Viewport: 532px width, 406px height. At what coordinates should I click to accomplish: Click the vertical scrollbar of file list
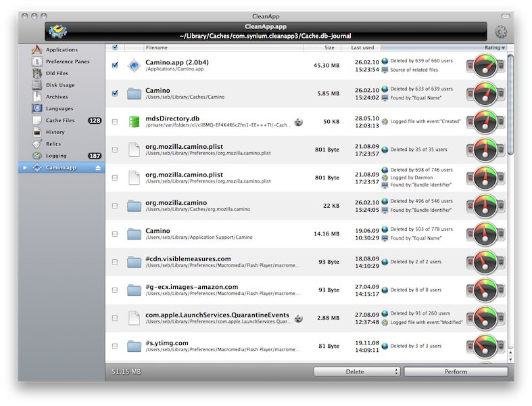pos(510,101)
